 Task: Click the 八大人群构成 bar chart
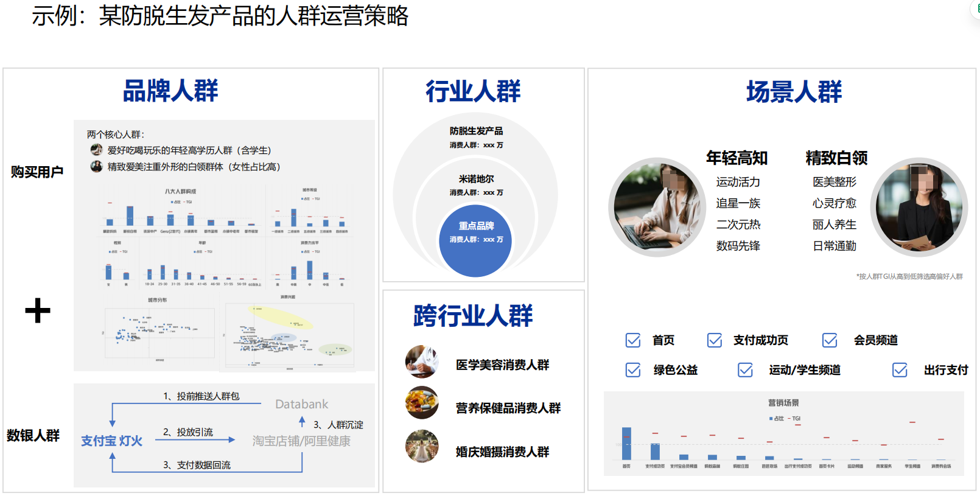181,212
